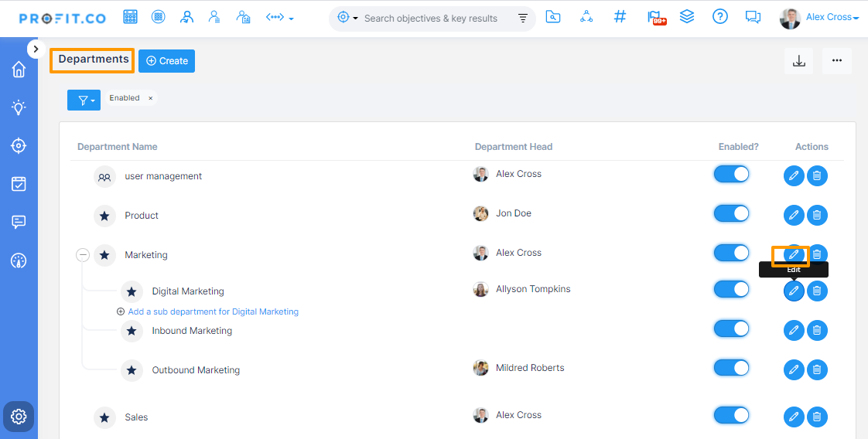Click the Create department button
This screenshot has height=439, width=868.
pyautogui.click(x=166, y=61)
